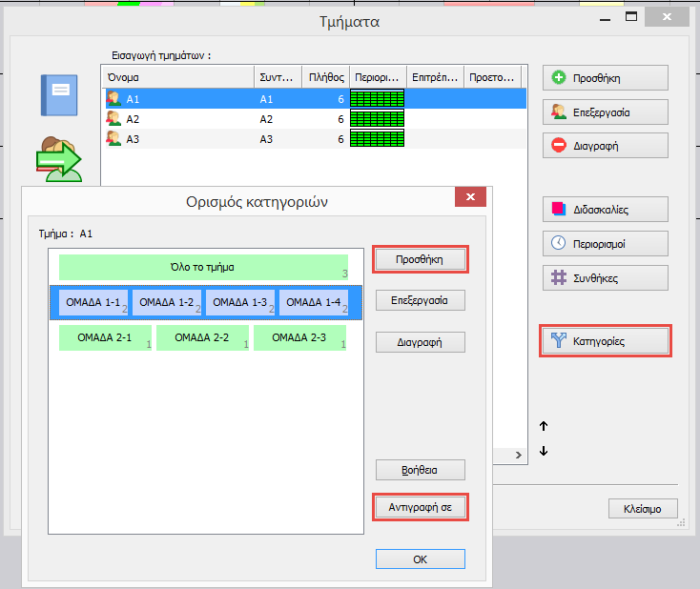Screen dimensions: 700x589
Task: Open Συνθήκες with the grid icon
Action: pyautogui.click(x=605, y=277)
